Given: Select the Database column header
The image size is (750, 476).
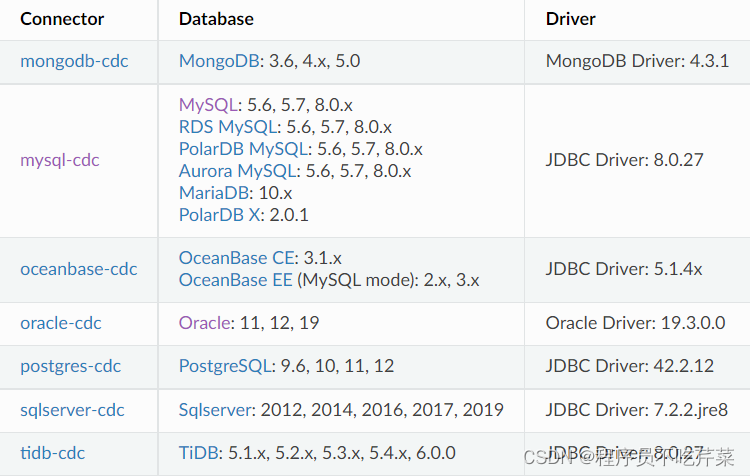Looking at the screenshot, I should pyautogui.click(x=216, y=19).
